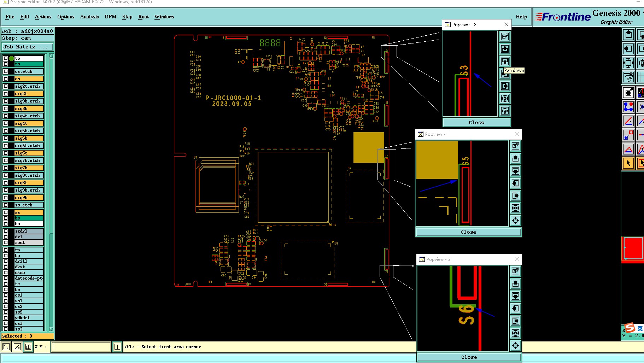The height and width of the screenshot is (363, 644).
Task: Open the Analysis menu
Action: click(x=89, y=17)
